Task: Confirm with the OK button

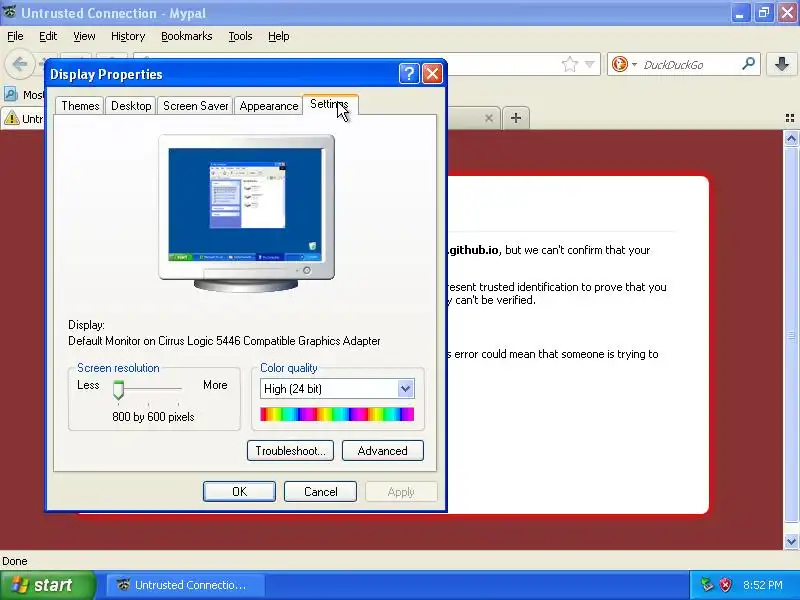Action: (239, 491)
